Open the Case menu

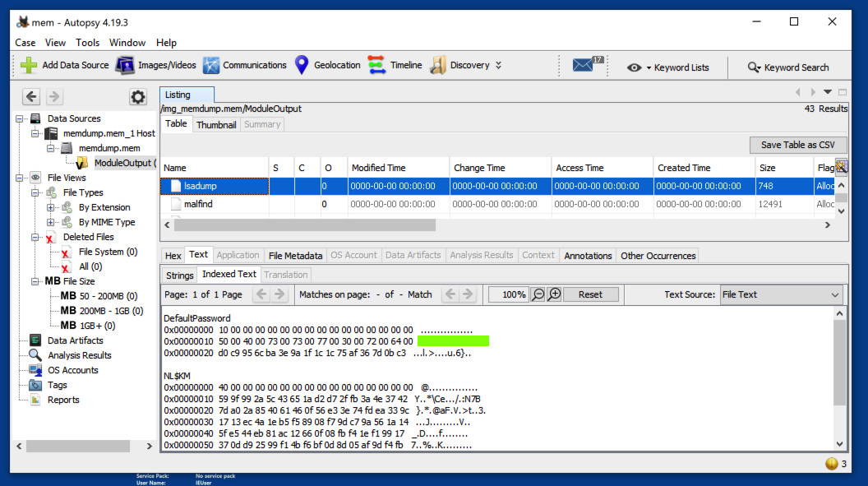tap(25, 43)
